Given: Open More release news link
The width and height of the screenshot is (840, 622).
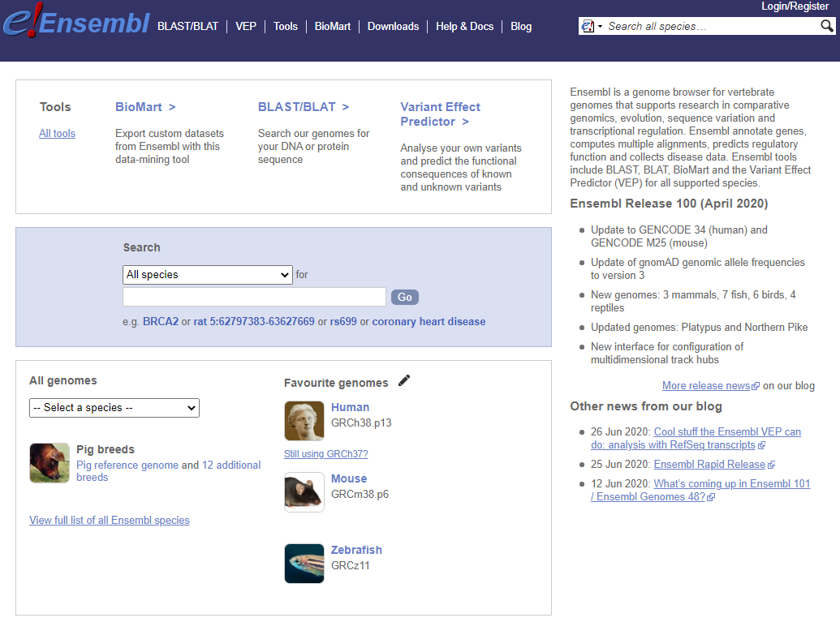Looking at the screenshot, I should (705, 386).
